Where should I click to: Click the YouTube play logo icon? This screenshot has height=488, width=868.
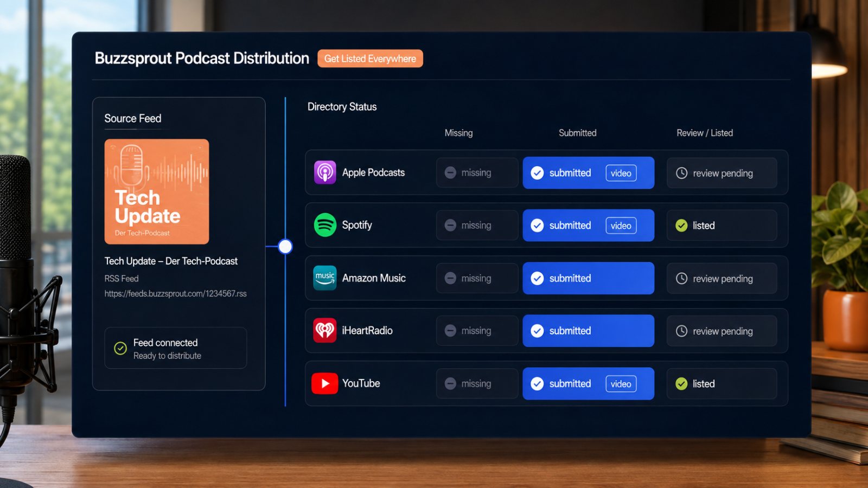[x=324, y=383]
